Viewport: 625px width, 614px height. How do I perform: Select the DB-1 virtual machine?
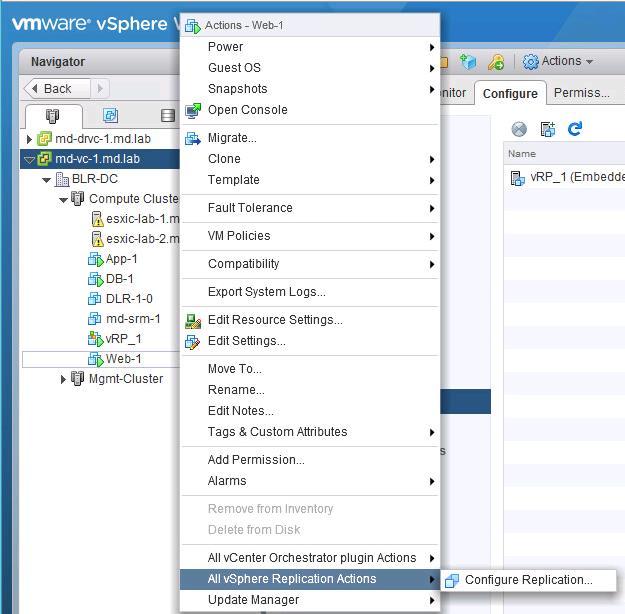click(x=120, y=279)
